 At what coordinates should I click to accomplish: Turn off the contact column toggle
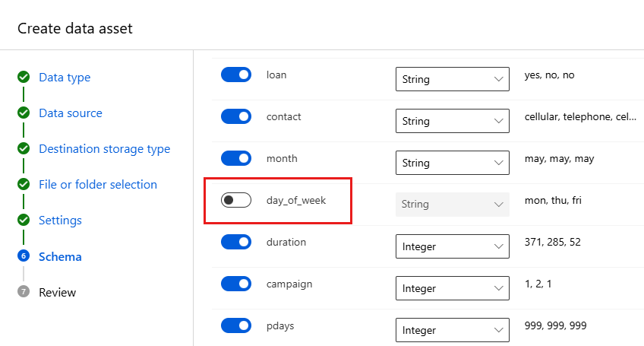pos(235,116)
